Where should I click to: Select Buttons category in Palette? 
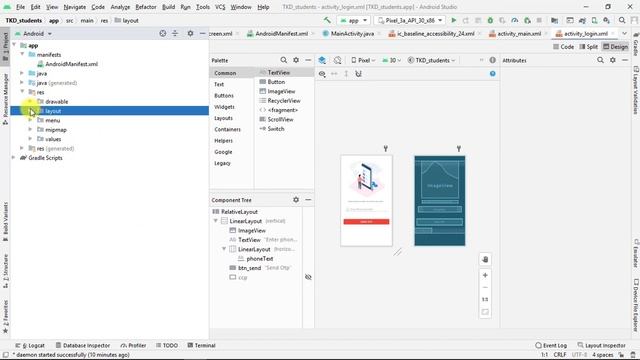tap(224, 96)
